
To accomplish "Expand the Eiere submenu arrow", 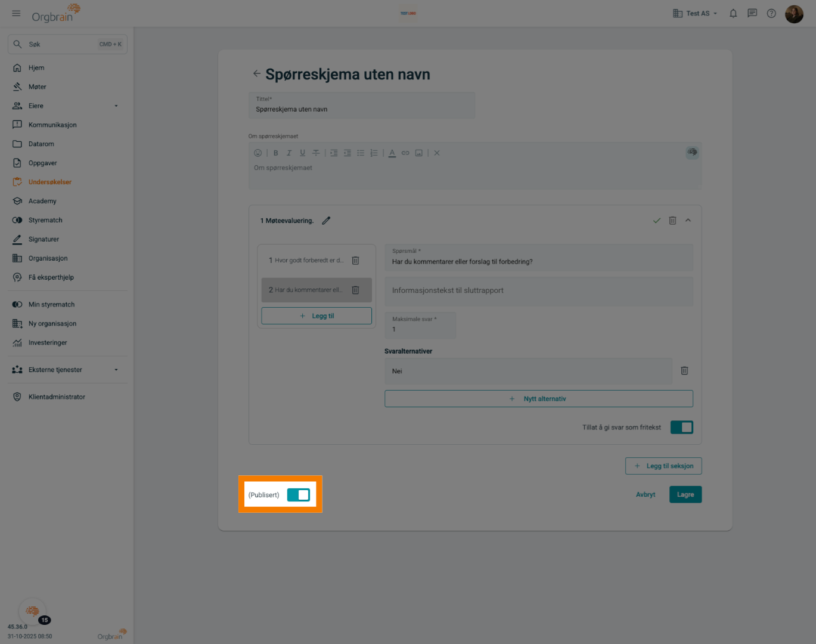I will click(116, 106).
